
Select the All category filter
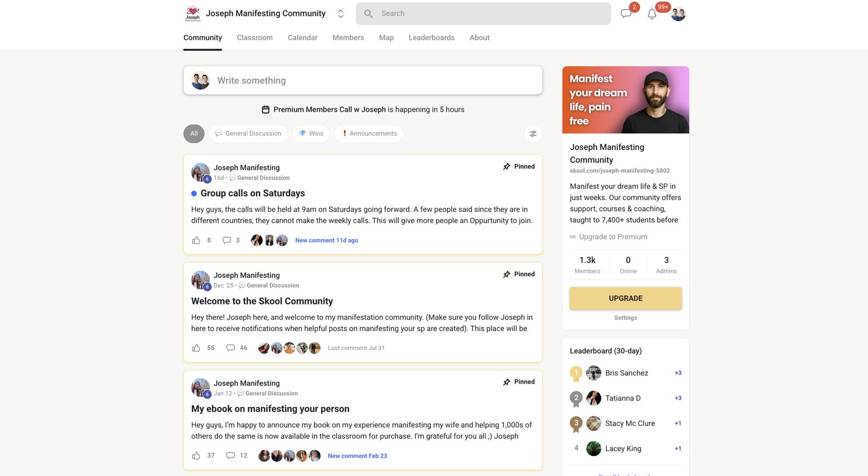pos(194,134)
